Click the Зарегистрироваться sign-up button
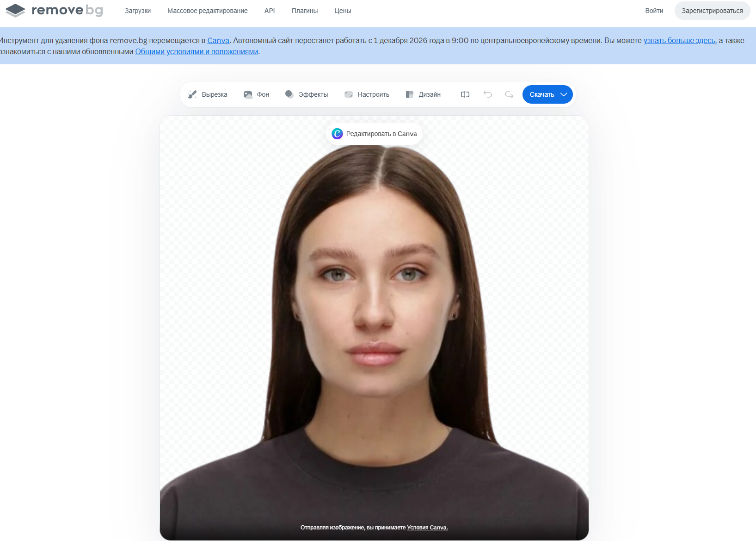This screenshot has height=541, width=756. click(x=712, y=11)
